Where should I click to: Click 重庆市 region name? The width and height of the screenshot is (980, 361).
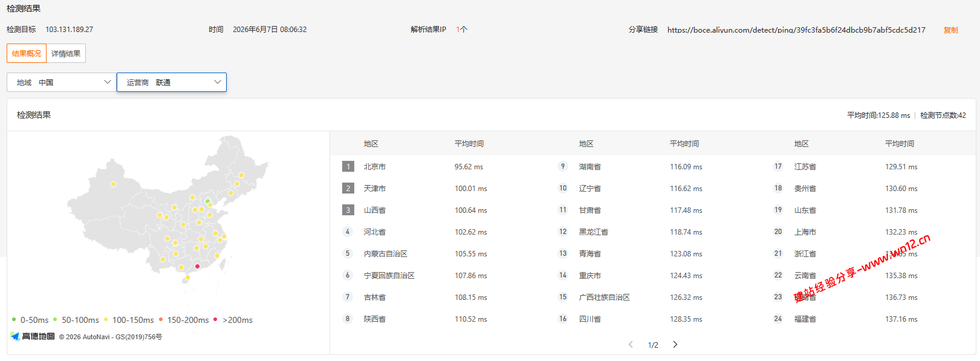pyautogui.click(x=590, y=276)
